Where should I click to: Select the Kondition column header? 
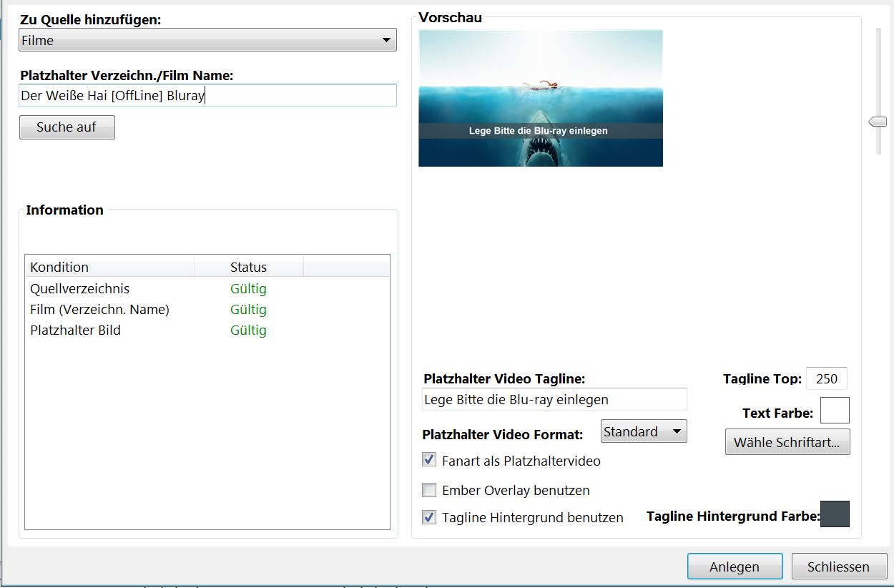coord(110,267)
